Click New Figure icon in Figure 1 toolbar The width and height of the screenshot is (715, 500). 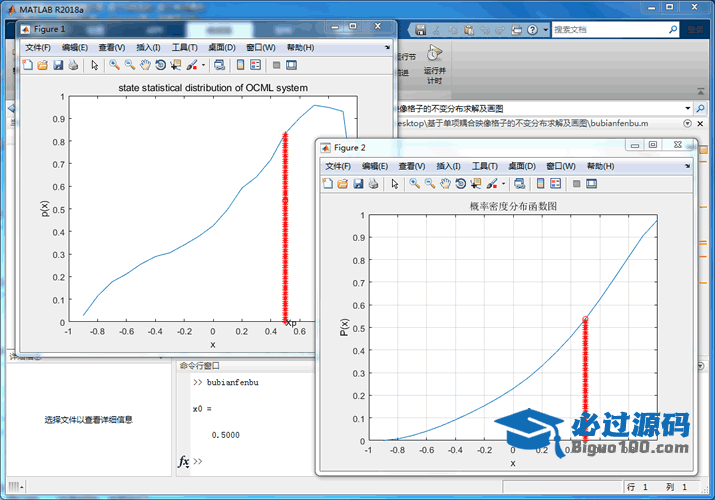coord(28,65)
